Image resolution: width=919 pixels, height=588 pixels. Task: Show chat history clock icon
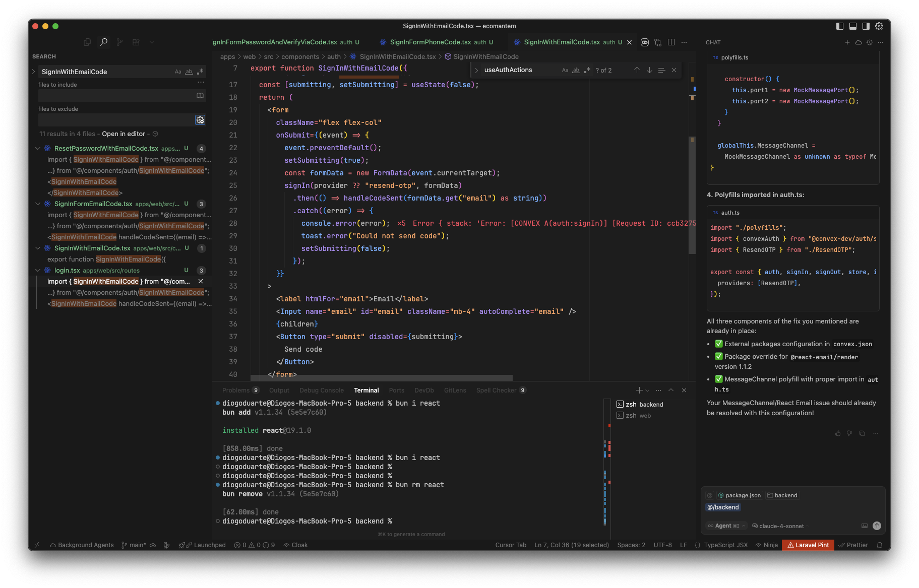(870, 42)
